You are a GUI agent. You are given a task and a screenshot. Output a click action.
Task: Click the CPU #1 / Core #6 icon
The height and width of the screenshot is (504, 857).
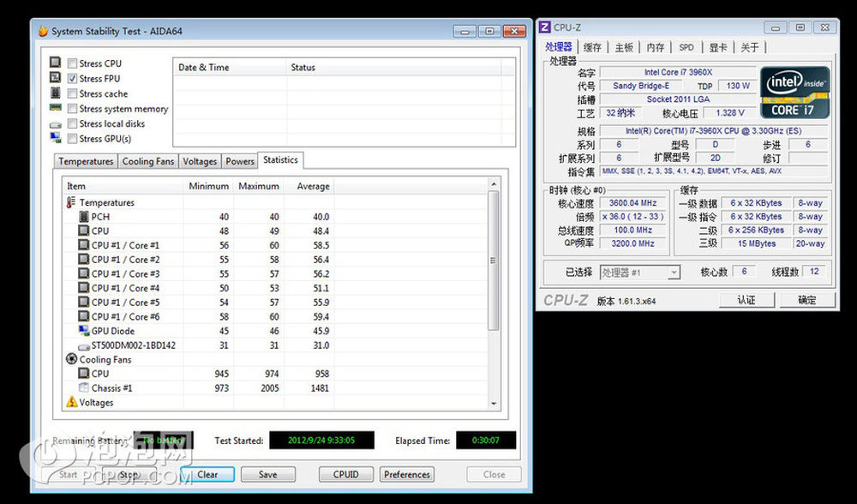[84, 316]
